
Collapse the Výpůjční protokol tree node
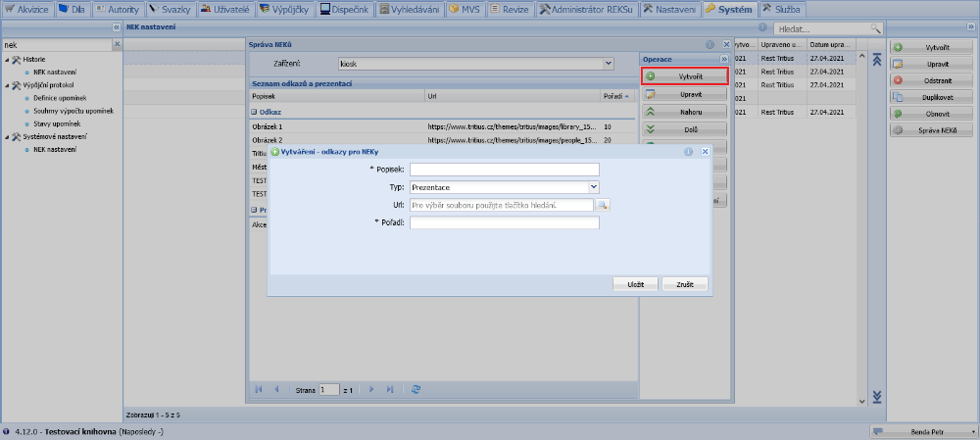pyautogui.click(x=6, y=85)
